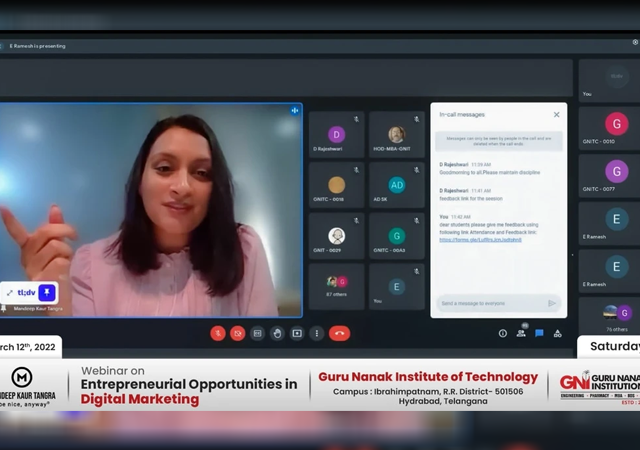Open the Present now screen-share button
Image resolution: width=640 pixels, height=450 pixels.
pyautogui.click(x=297, y=334)
